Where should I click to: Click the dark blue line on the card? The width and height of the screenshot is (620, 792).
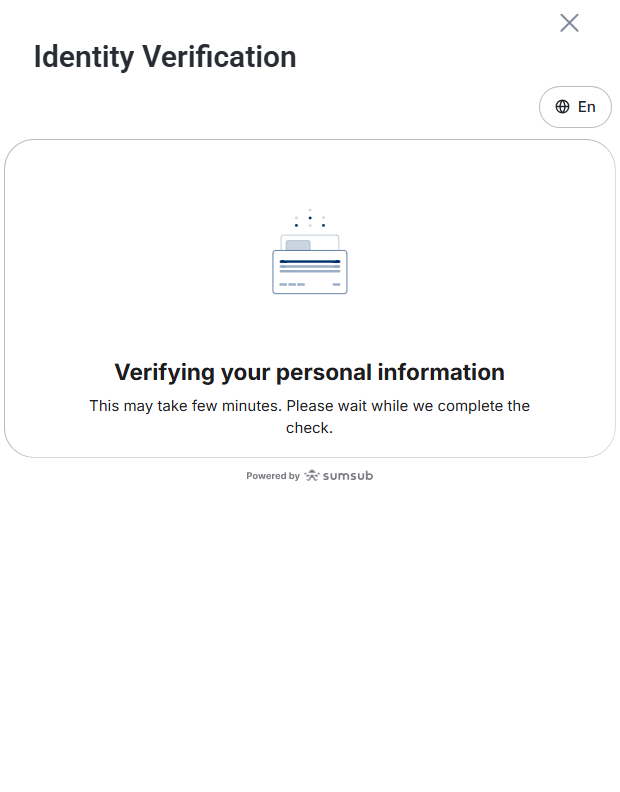[x=310, y=261]
